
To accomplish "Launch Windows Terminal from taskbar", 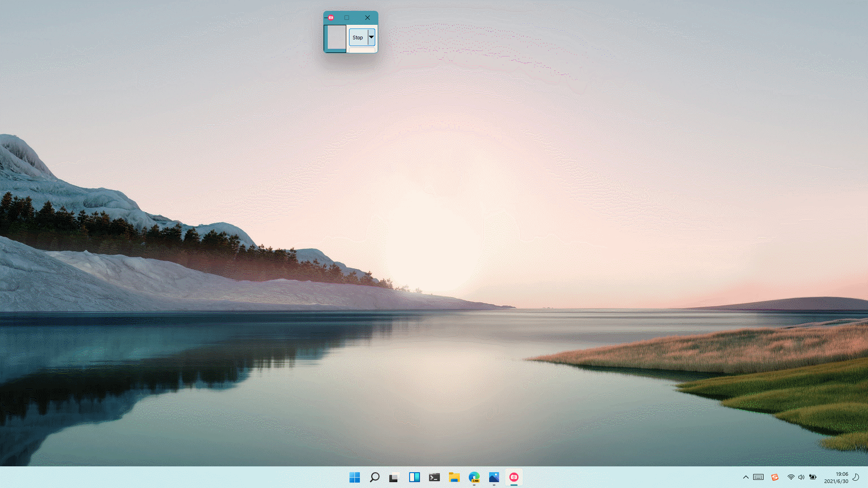I will click(x=434, y=477).
